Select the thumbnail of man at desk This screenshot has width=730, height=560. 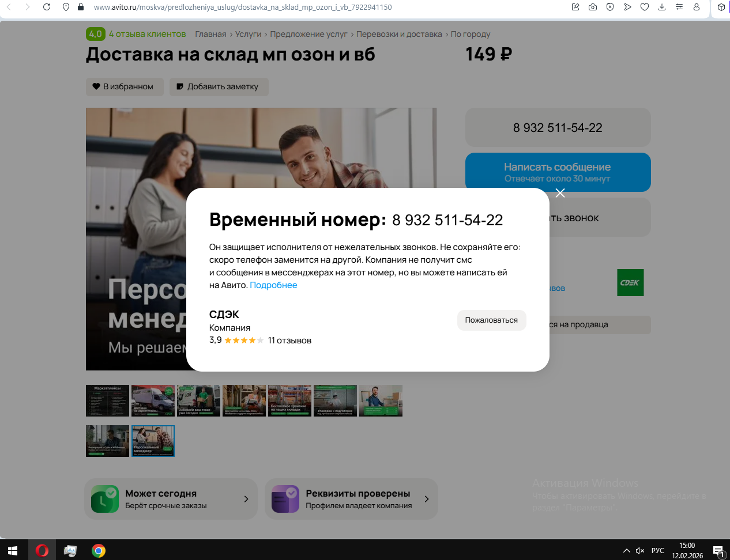pos(381,400)
